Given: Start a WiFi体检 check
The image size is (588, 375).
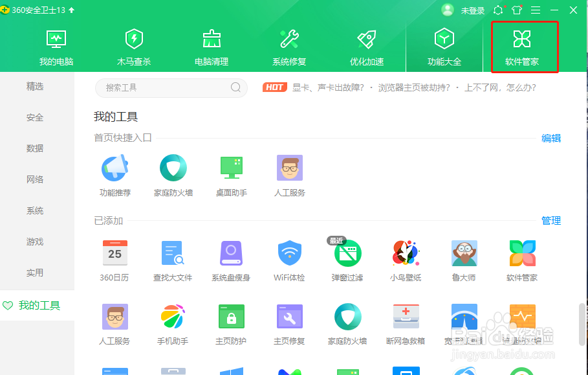Looking at the screenshot, I should [x=290, y=258].
